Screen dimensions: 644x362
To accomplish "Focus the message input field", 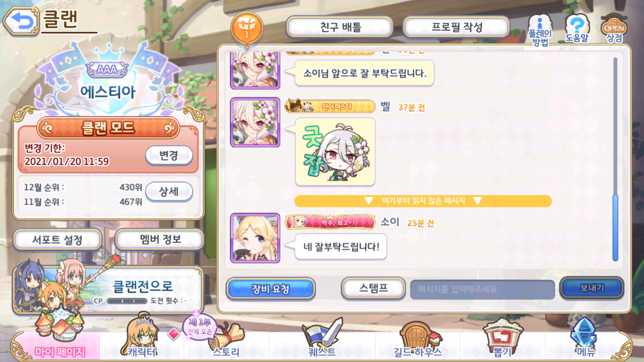I will [482, 290].
